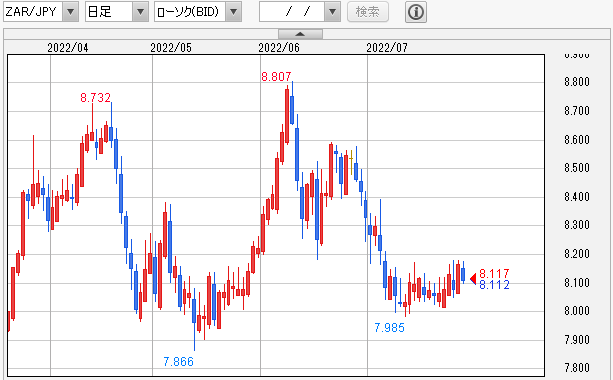
Task: Click the 7.800 price axis label
Action: pos(577,368)
